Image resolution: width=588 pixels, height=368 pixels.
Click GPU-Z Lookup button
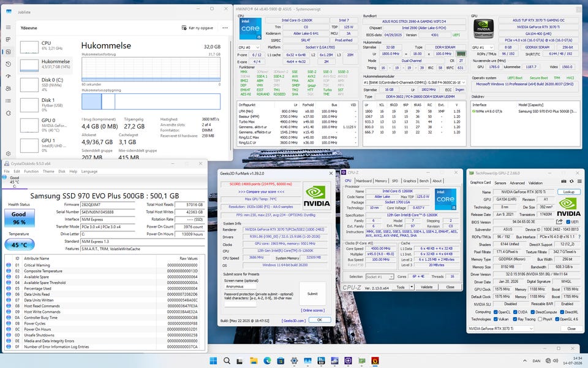click(569, 192)
